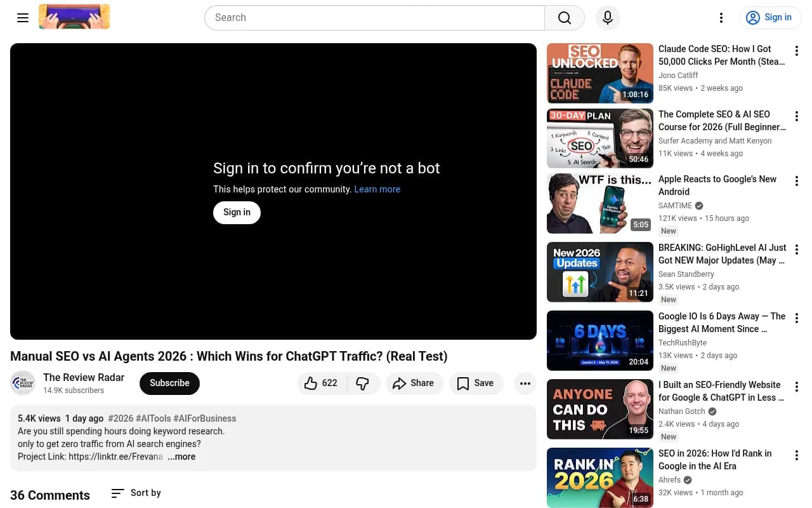Open options menu for Complete SEO Course video
Screen dimensions: 812x508
coord(797,116)
